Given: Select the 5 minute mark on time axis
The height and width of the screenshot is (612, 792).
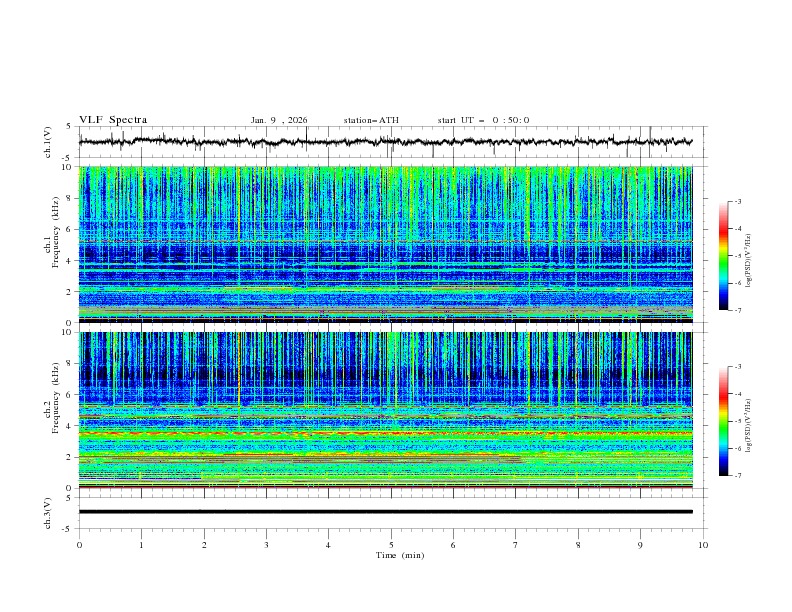Looking at the screenshot, I should click(x=391, y=545).
